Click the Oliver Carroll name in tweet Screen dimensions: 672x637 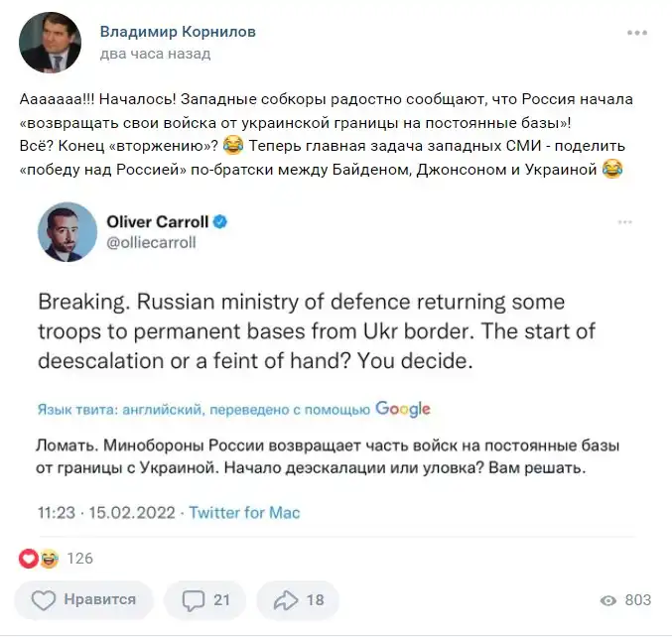point(154,221)
